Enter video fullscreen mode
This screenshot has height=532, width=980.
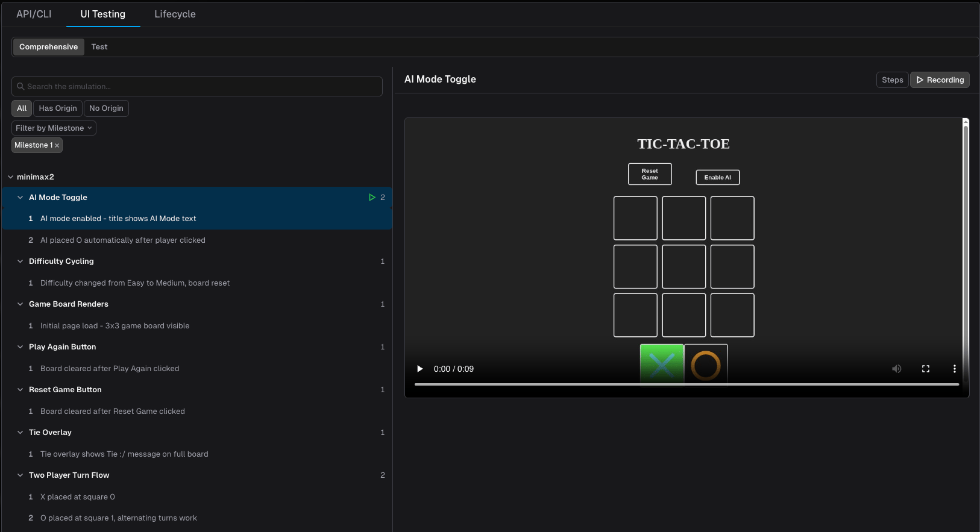(926, 369)
